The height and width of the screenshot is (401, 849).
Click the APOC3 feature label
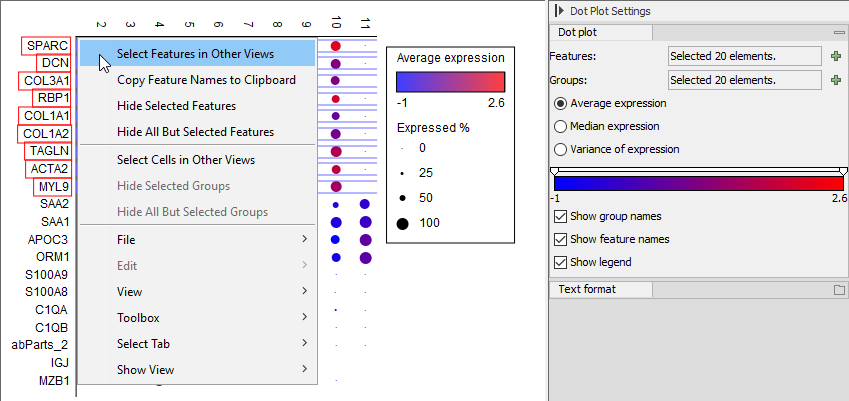[48, 239]
